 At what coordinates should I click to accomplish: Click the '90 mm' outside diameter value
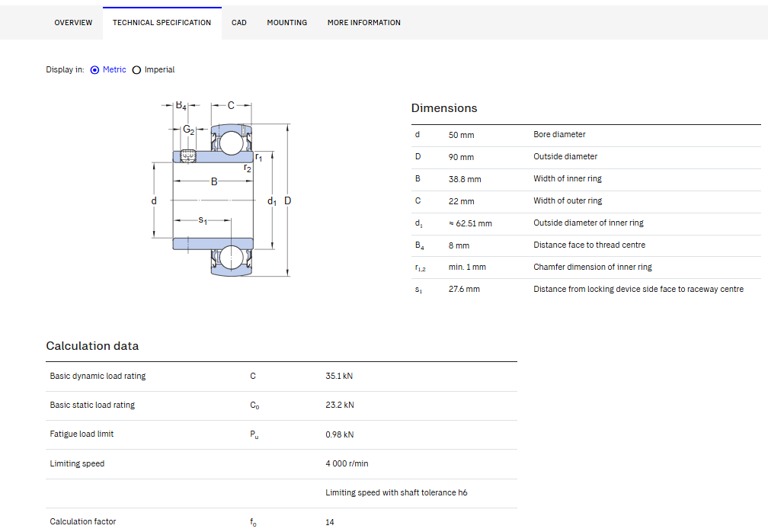click(462, 157)
